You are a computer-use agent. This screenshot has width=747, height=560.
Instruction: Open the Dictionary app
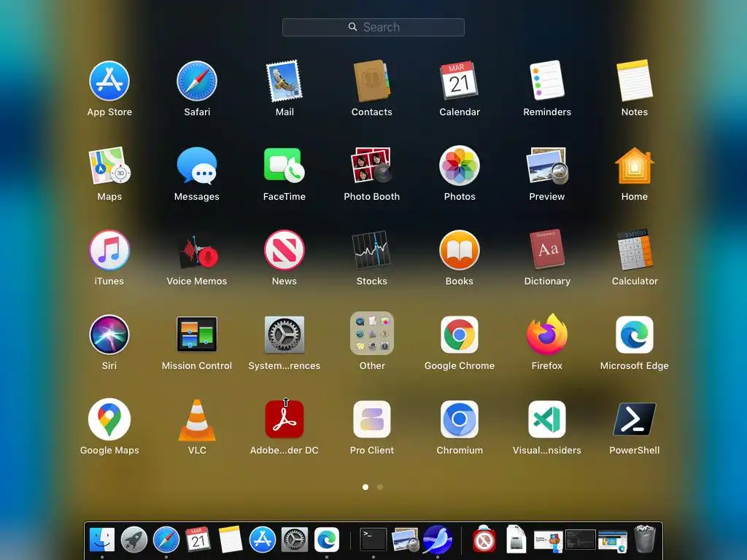[x=547, y=250]
